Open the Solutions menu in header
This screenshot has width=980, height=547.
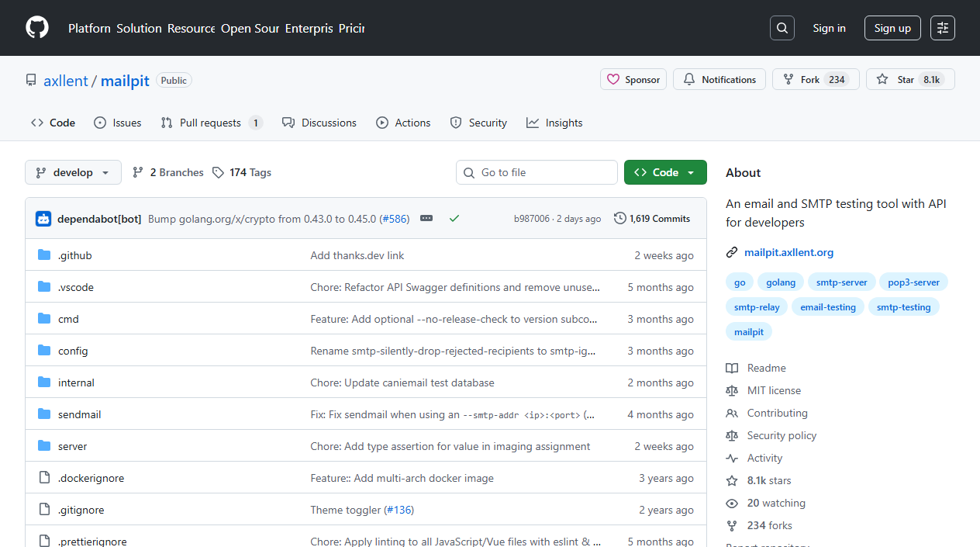coord(140,28)
